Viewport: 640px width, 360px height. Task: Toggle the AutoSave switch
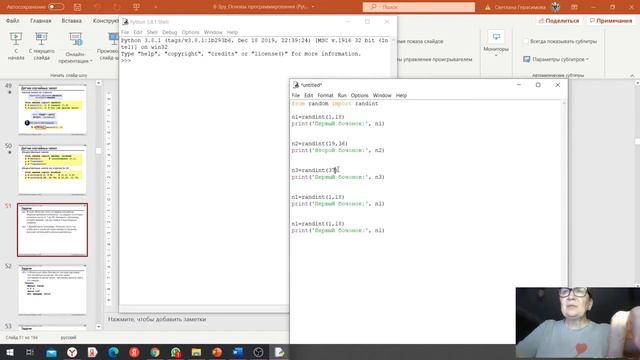[56, 7]
